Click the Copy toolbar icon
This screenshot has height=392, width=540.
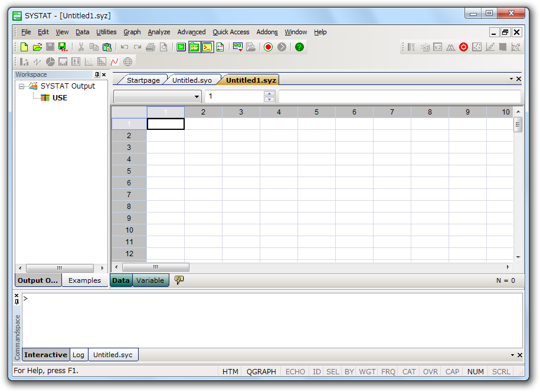pos(94,47)
